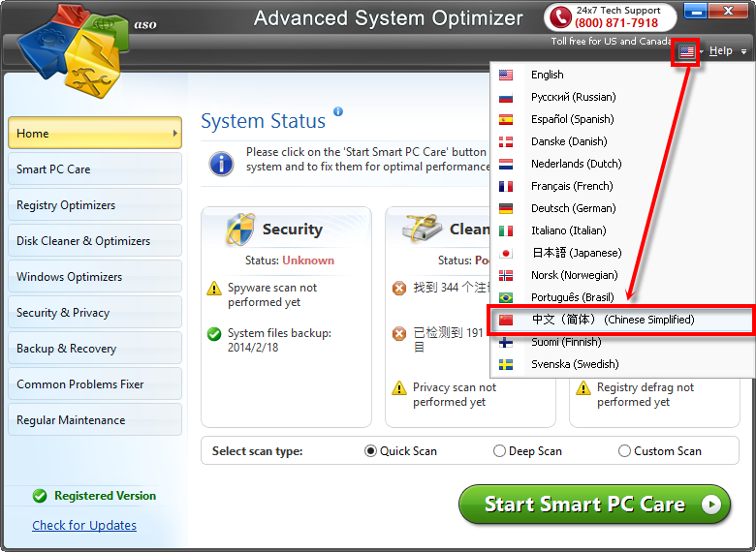Select the Deep Scan radio button
Viewport: 756px width, 552px height.
tap(499, 451)
